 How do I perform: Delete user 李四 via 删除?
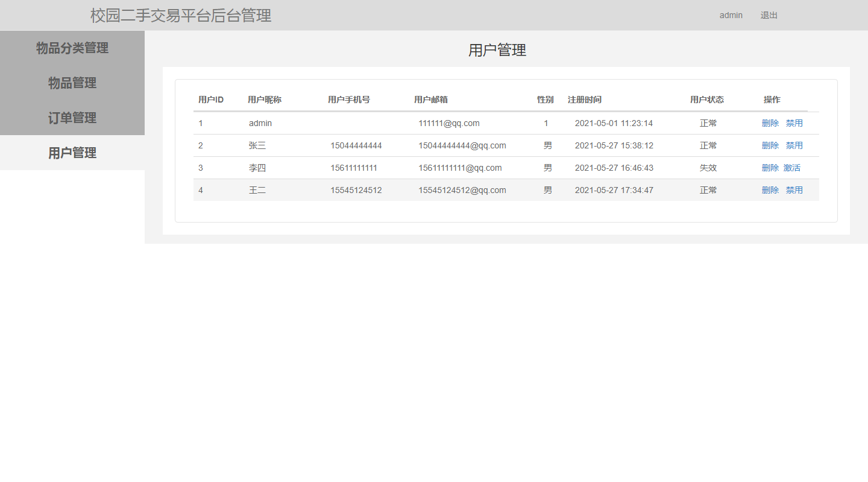coord(770,168)
